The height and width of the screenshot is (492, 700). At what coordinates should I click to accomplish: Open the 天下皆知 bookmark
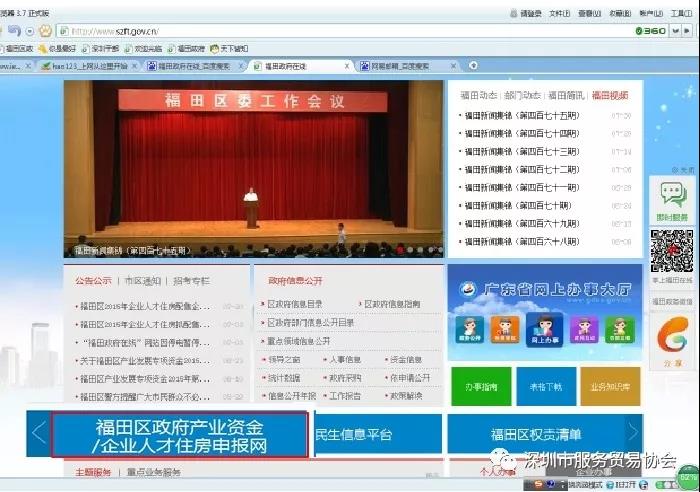click(x=229, y=48)
